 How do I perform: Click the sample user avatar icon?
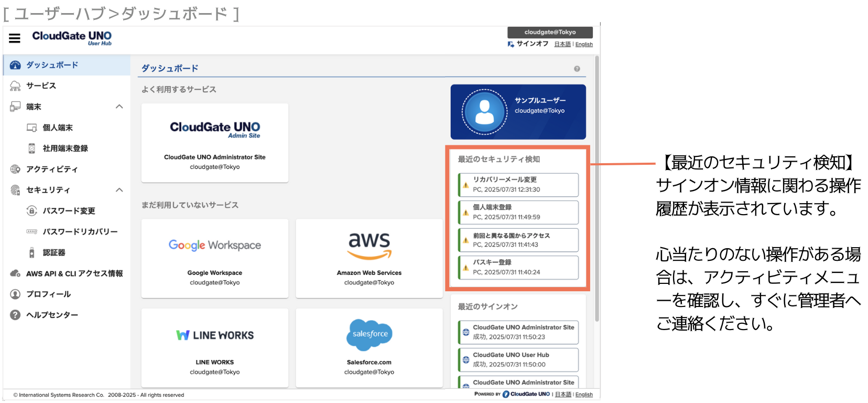pos(484,112)
